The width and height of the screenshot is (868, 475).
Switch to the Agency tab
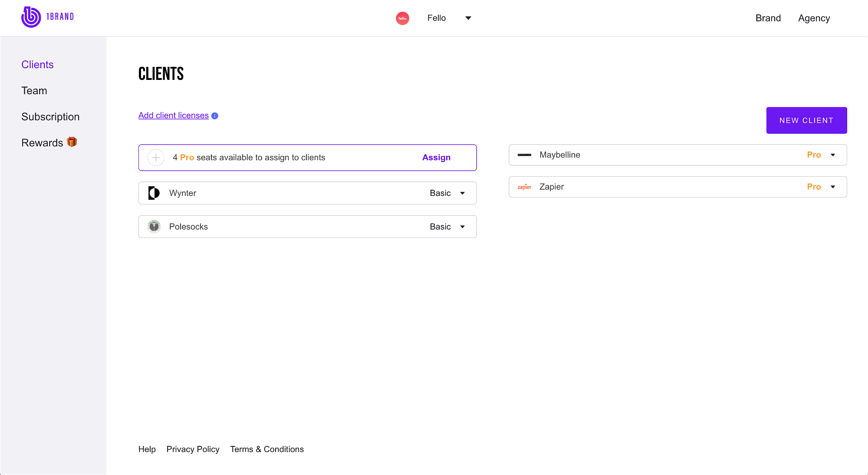814,18
